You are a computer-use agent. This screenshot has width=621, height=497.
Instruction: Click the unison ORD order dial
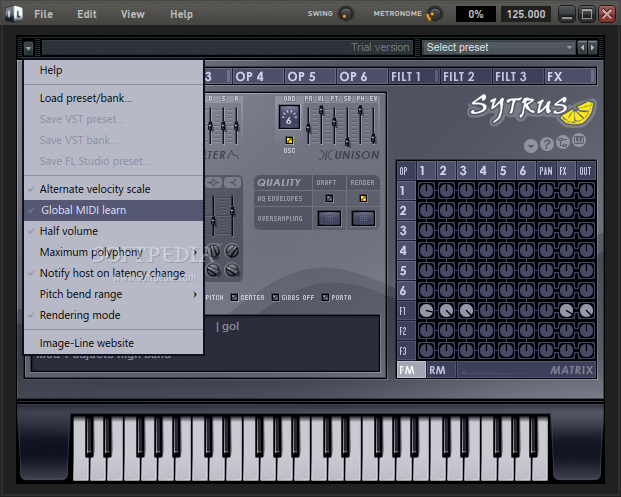point(289,117)
